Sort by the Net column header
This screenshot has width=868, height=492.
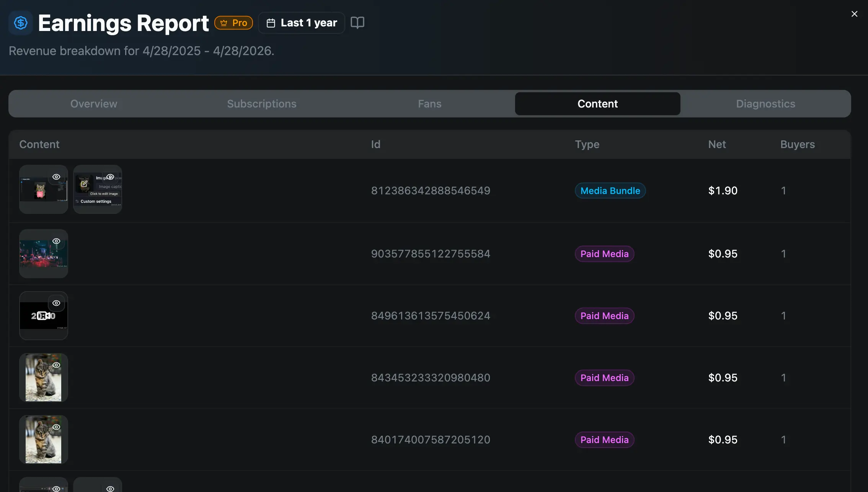tap(717, 144)
